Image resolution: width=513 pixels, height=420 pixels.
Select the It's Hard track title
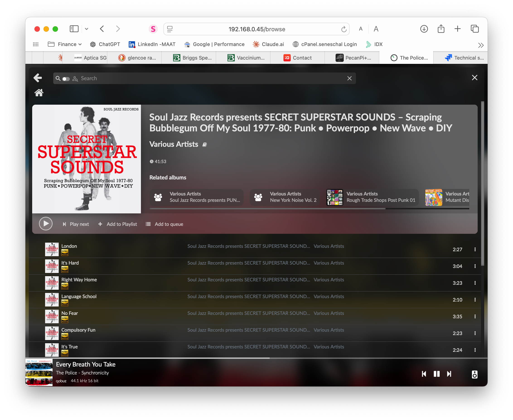(x=70, y=263)
